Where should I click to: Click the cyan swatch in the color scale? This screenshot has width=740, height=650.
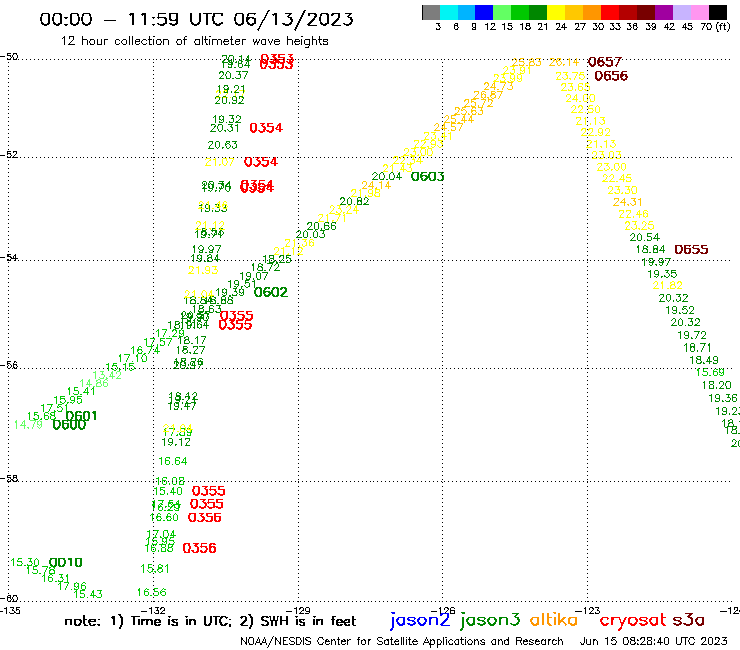coord(449,12)
